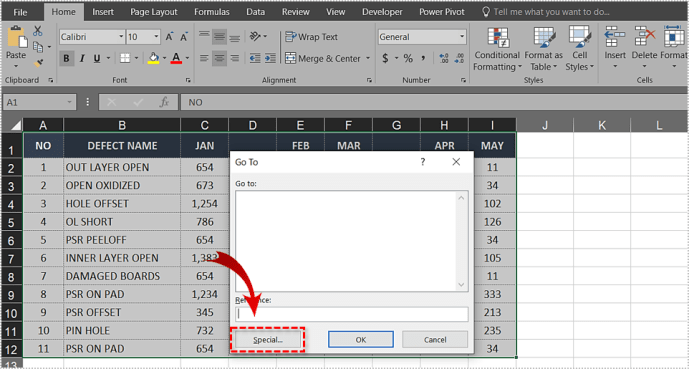Toggle Bold formatting
Screen dimensions: 689x369
click(x=66, y=58)
